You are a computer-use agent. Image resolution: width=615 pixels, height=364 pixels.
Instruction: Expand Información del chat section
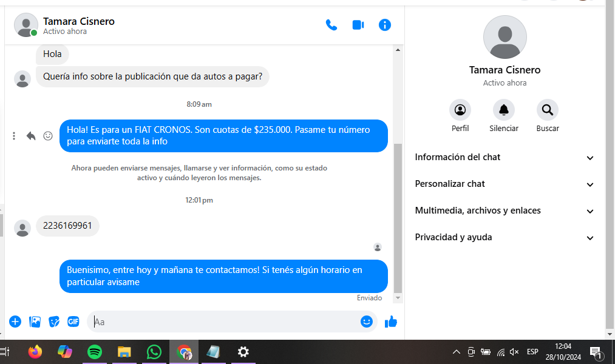(504, 157)
